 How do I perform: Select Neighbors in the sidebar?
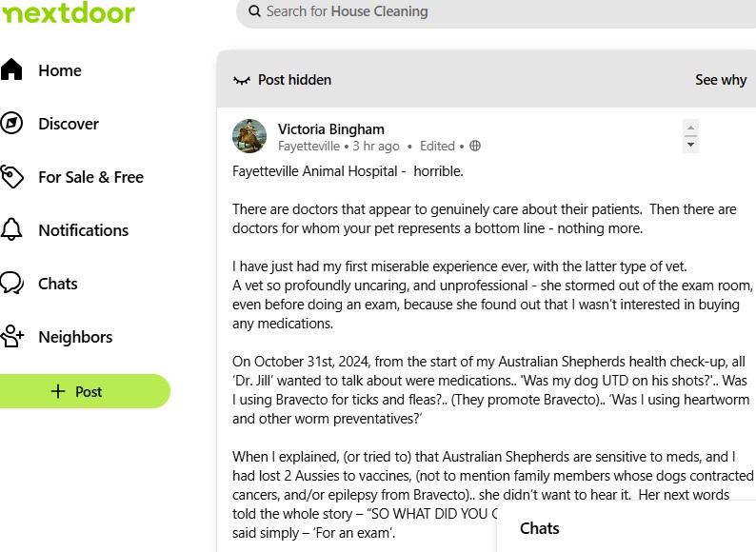click(x=75, y=337)
